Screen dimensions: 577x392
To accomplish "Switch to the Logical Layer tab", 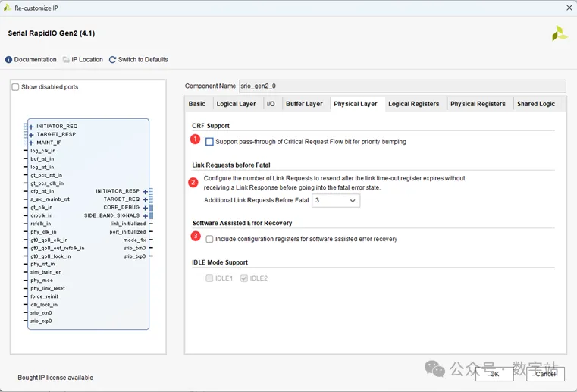I will point(237,104).
